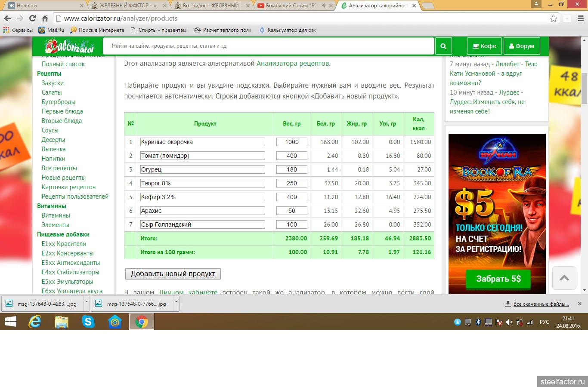Viewport: 588px width, 387px height.
Task: Open File Explorer from taskbar
Action: 62,322
